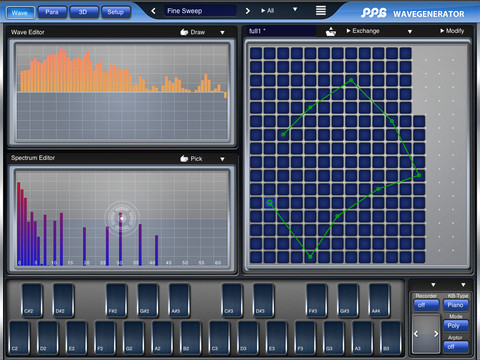Toggle the Arptor off button
The height and width of the screenshot is (360, 480).
456,347
